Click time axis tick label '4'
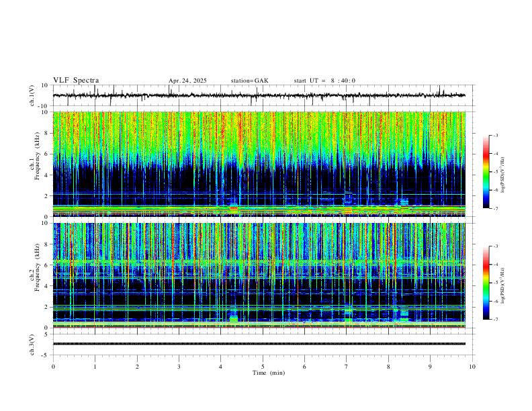Screen dimensions: 532x411 point(221,367)
